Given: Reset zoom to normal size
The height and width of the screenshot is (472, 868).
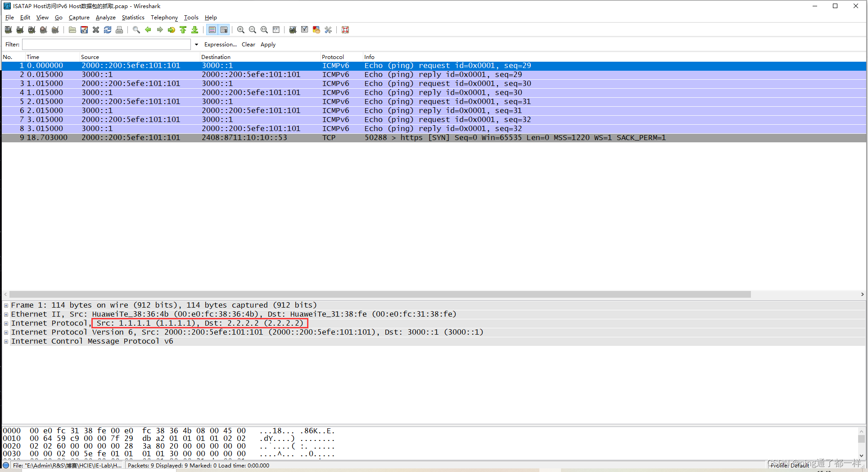Looking at the screenshot, I should 264,30.
